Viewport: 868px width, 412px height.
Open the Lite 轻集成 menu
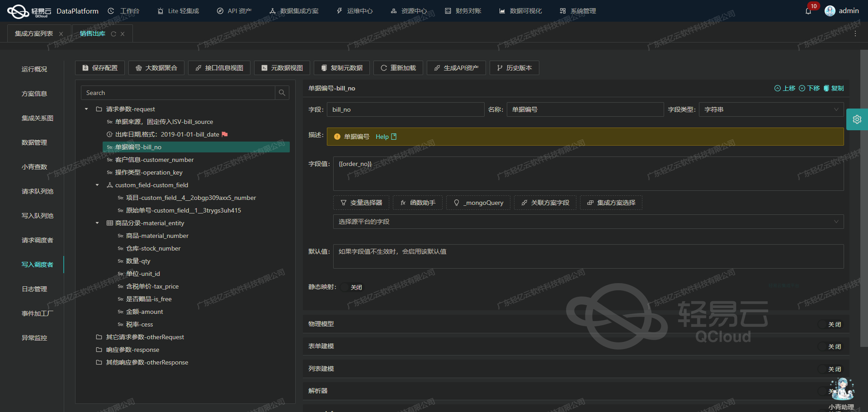pos(178,11)
